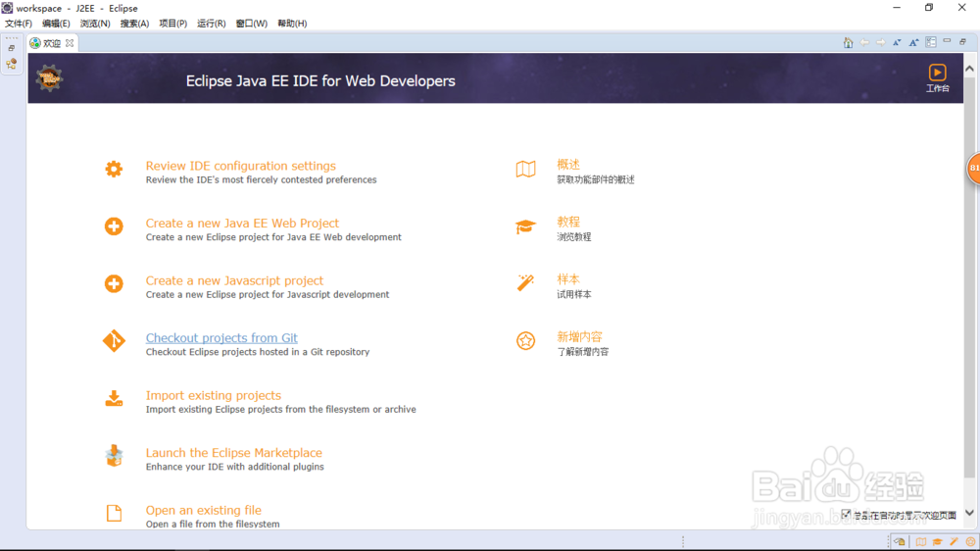Viewport: 980px width, 551px height.
Task: Reduce the welcome page font size
Action: (x=897, y=42)
